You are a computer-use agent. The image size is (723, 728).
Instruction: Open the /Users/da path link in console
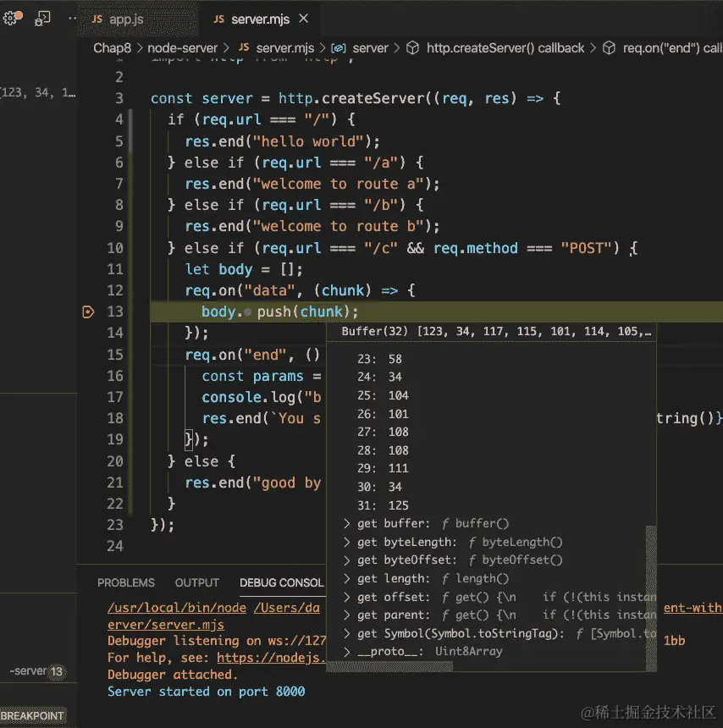287,608
